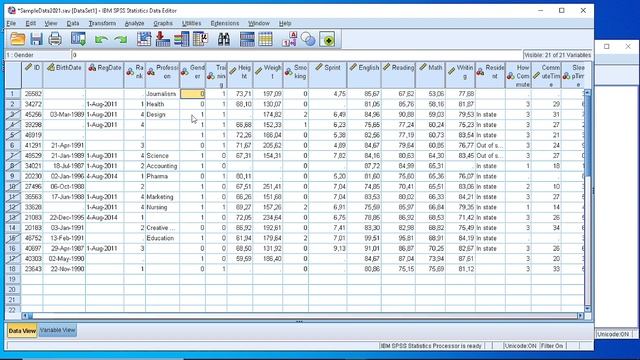Screen dimensions: 640x360
Task: Select the RegDate column header
Action: point(105,75)
